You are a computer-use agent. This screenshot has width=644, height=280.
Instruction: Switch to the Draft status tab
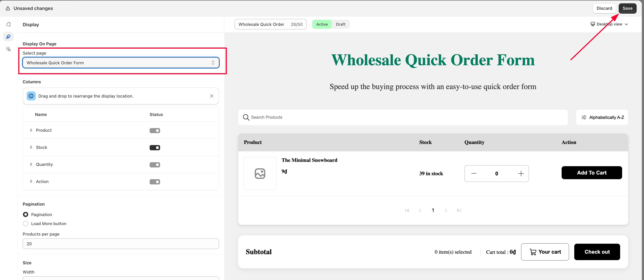(340, 24)
